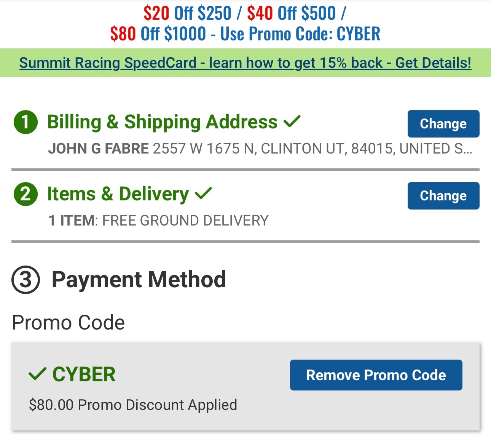491x448 pixels.
Task: Click the green checkmark beside CYBER code
Action: pyautogui.click(x=37, y=374)
